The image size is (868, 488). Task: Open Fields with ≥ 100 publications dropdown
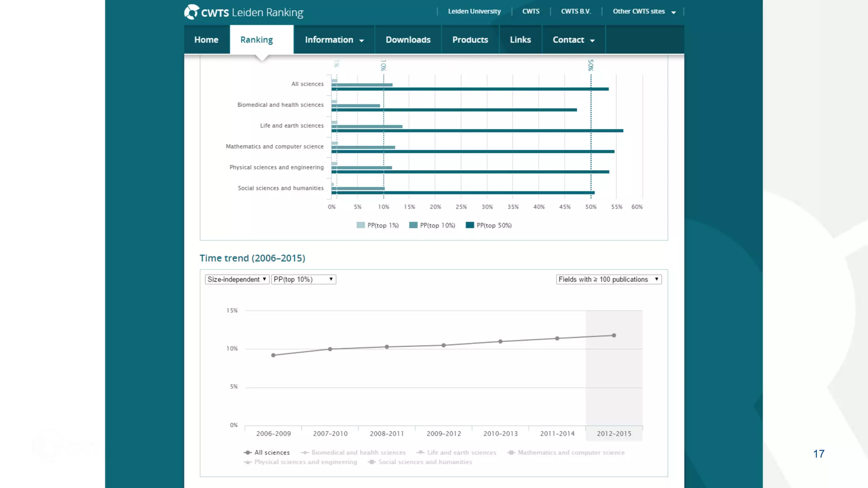(x=609, y=279)
